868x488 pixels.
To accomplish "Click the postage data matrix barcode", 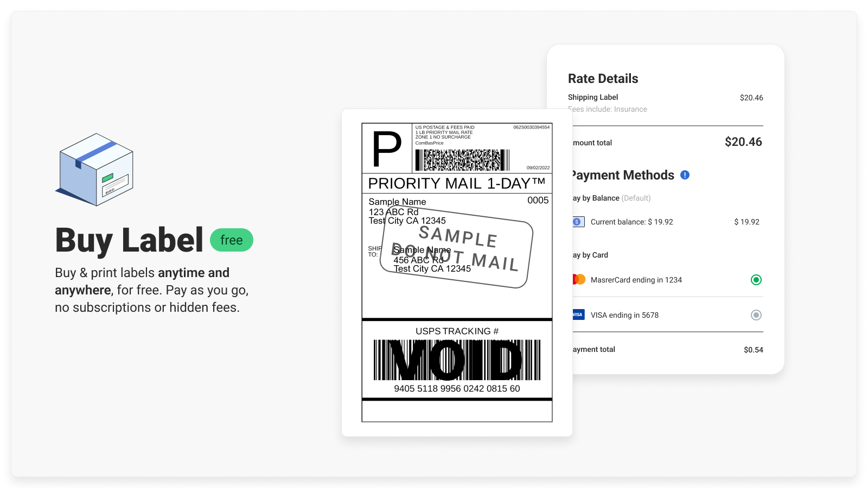I will (462, 160).
